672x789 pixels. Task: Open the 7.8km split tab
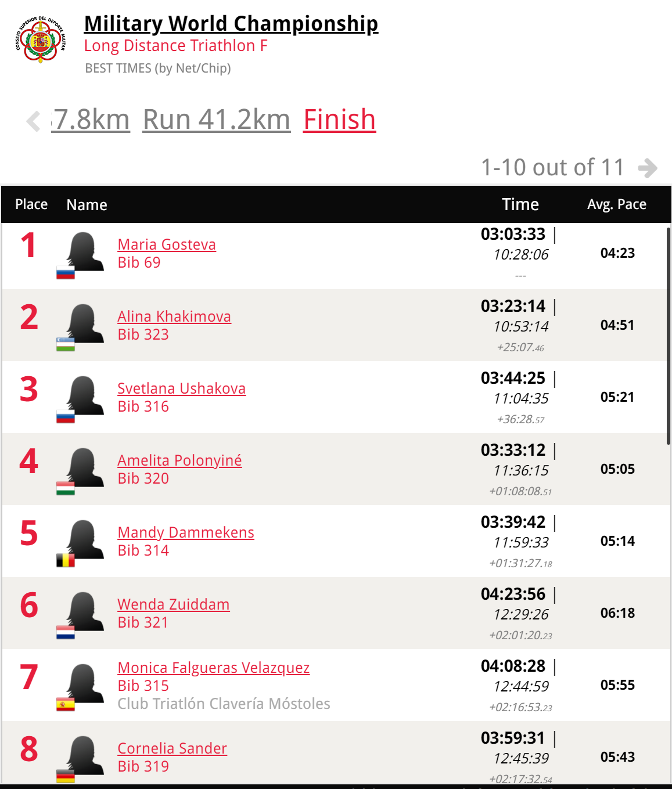click(x=91, y=120)
